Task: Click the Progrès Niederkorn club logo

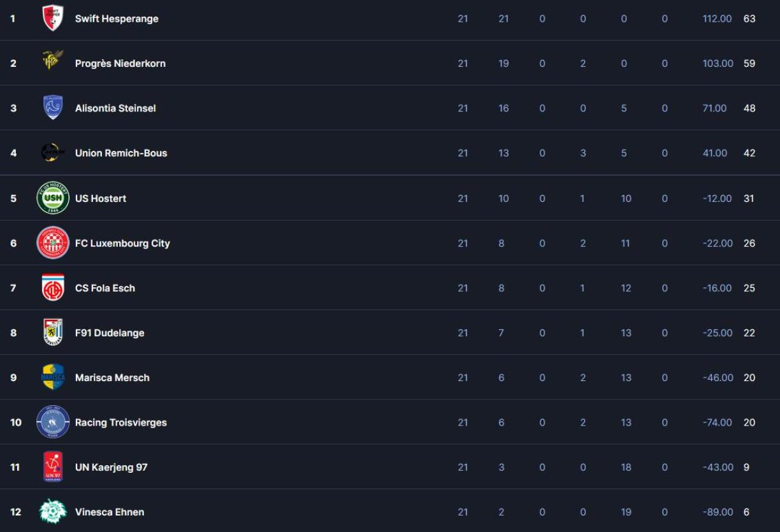Action: (x=53, y=62)
